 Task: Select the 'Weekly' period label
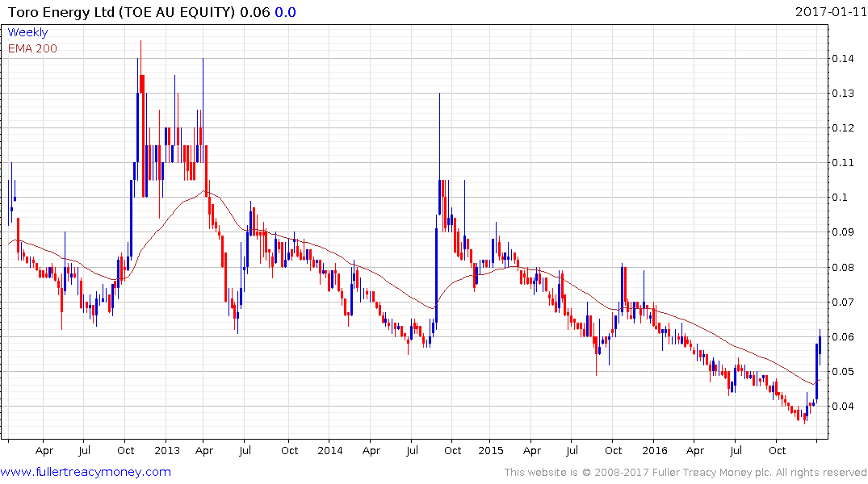pyautogui.click(x=27, y=32)
